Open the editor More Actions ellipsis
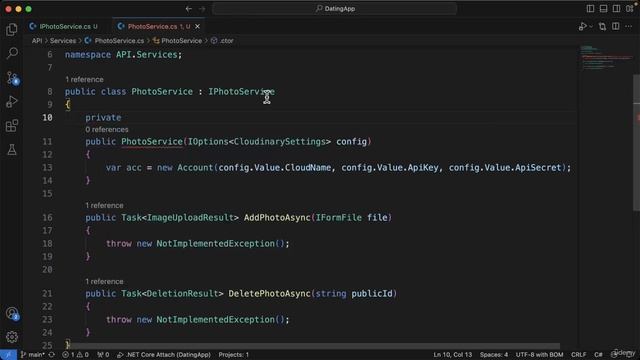 point(629,27)
